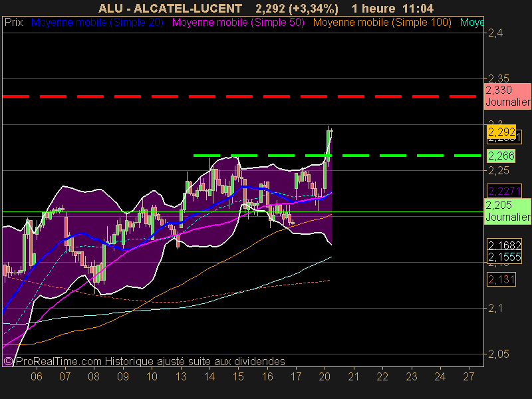
Task: Click date label 24 on time axis
Action: 440,376
